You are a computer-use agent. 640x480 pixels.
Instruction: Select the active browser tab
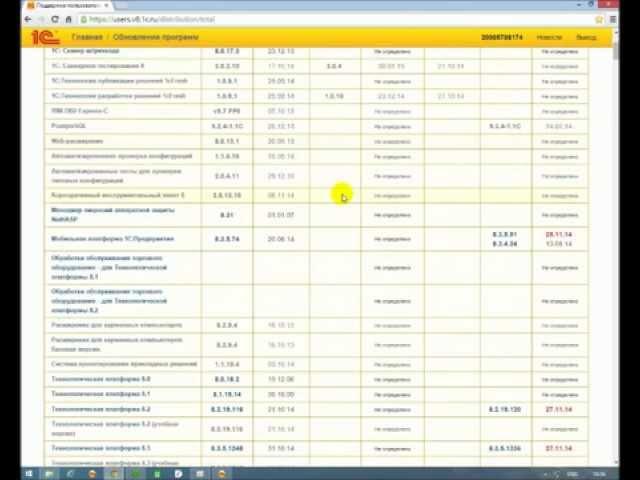pyautogui.click(x=65, y=5)
